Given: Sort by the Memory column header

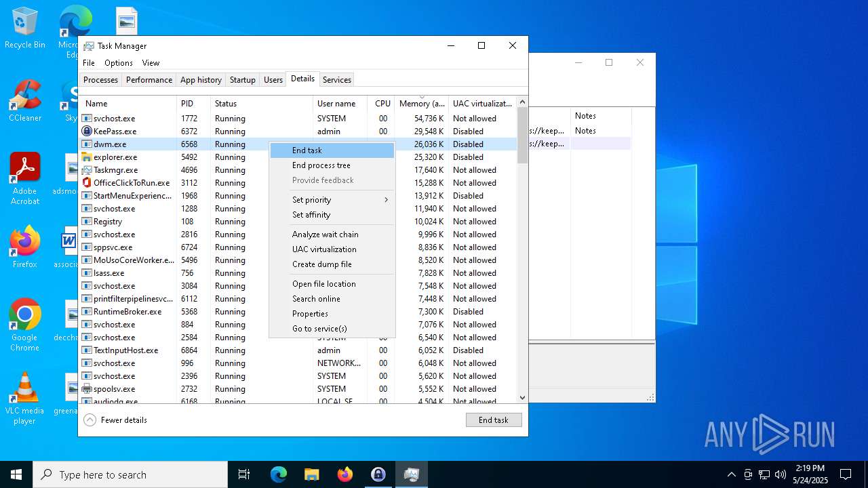Looking at the screenshot, I should point(422,103).
